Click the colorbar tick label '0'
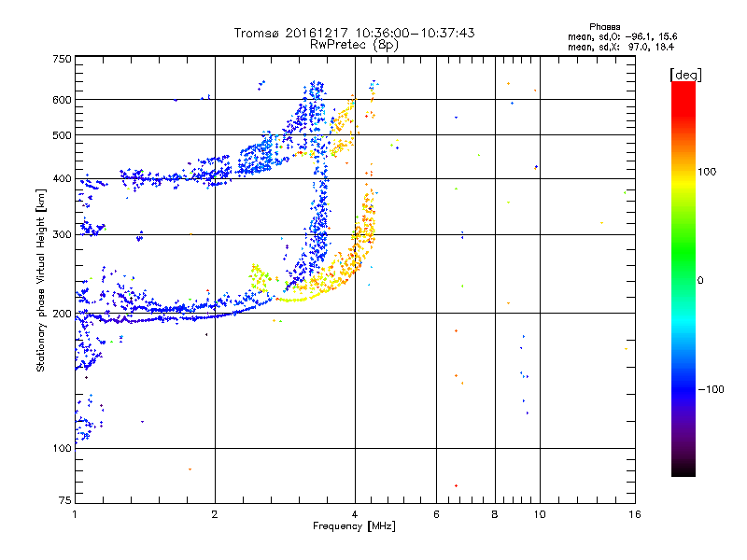747x560 pixels. pyautogui.click(x=700, y=281)
